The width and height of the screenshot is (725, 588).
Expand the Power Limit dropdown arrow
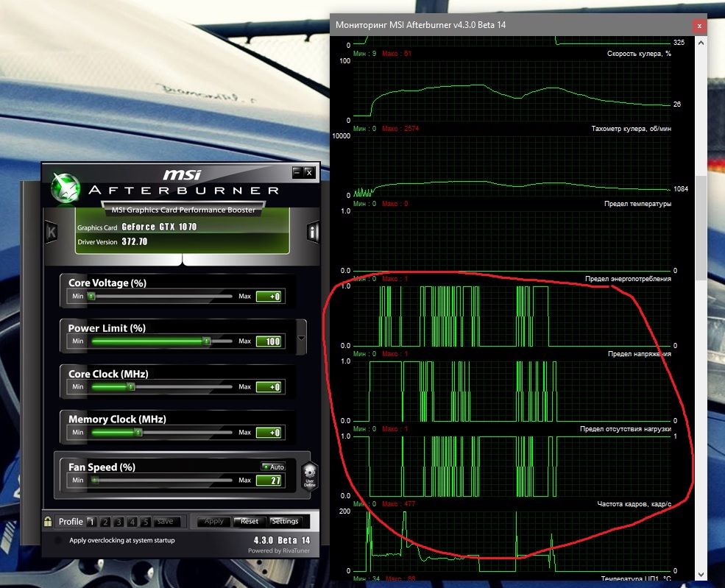[x=302, y=338]
